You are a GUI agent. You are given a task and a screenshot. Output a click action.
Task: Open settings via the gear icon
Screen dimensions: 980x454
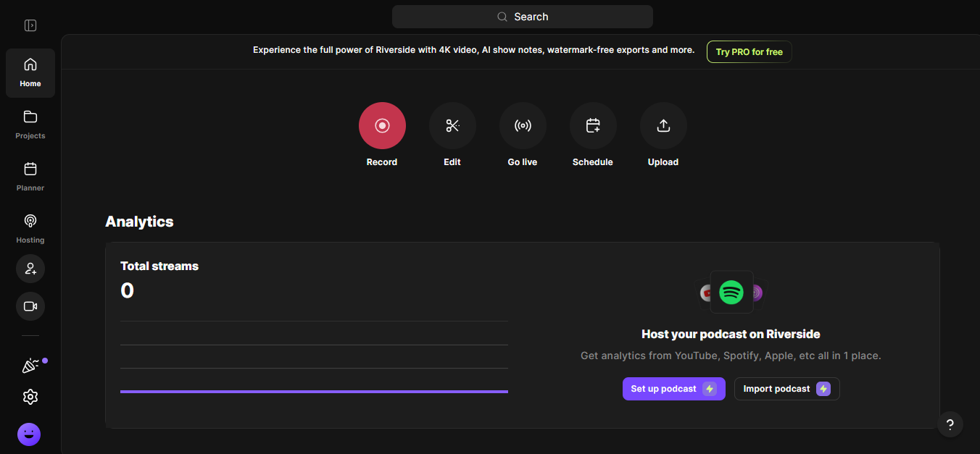point(30,397)
